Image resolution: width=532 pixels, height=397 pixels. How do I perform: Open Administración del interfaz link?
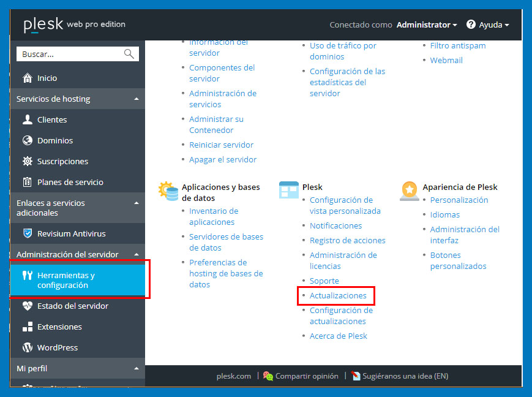coord(465,235)
